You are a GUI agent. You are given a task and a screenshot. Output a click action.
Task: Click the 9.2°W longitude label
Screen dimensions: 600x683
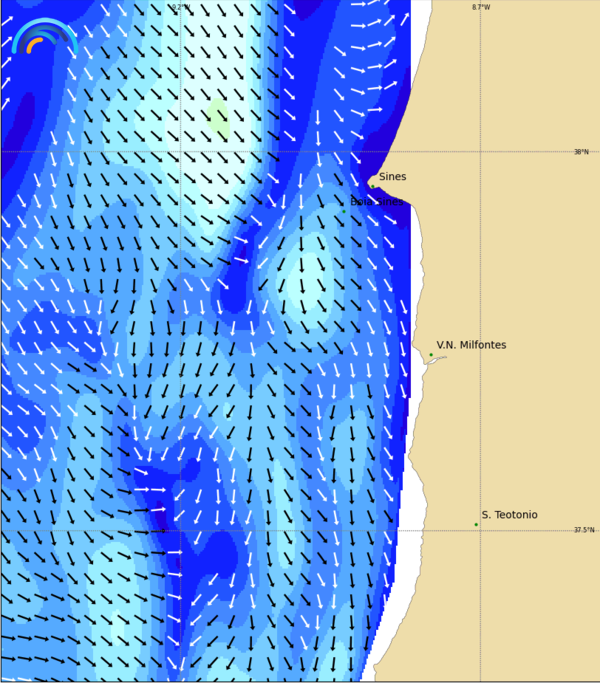tap(180, 7)
